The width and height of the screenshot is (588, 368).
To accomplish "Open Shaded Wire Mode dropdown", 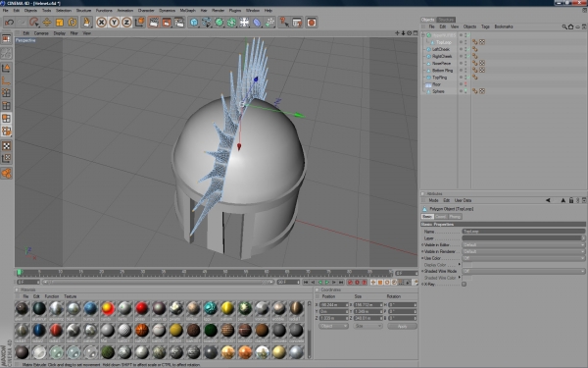I will pyautogui.click(x=523, y=271).
